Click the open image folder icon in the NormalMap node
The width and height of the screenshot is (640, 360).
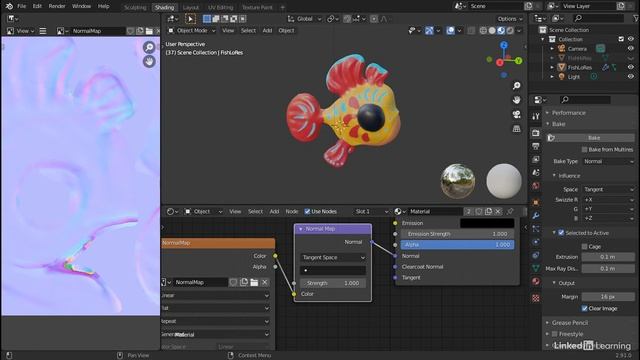[254, 282]
